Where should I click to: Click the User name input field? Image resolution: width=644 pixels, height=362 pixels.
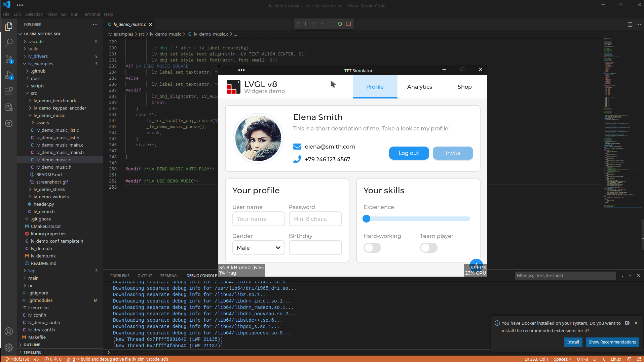(259, 219)
